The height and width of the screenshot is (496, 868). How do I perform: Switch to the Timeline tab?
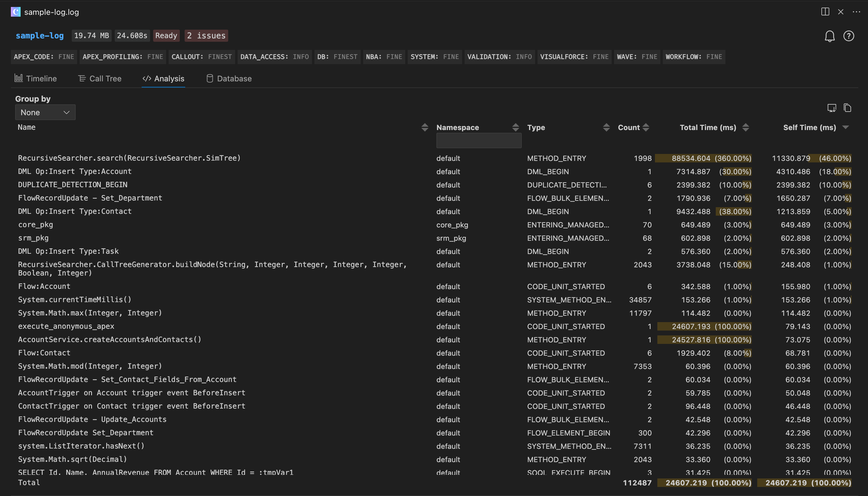pyautogui.click(x=36, y=79)
